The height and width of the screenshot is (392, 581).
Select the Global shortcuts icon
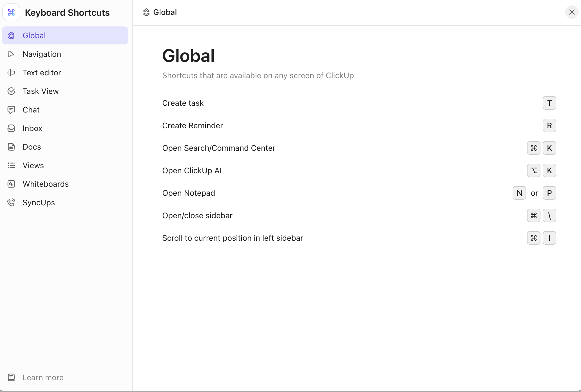(x=11, y=35)
